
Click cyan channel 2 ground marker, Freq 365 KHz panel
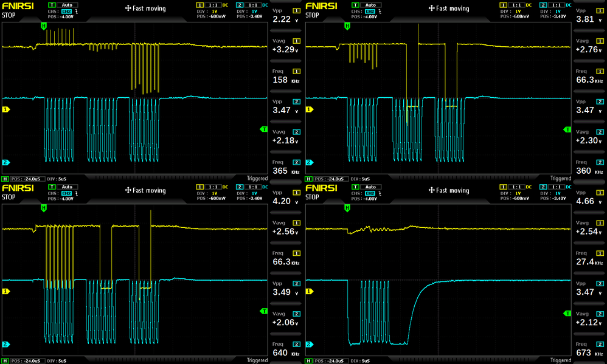coord(6,162)
